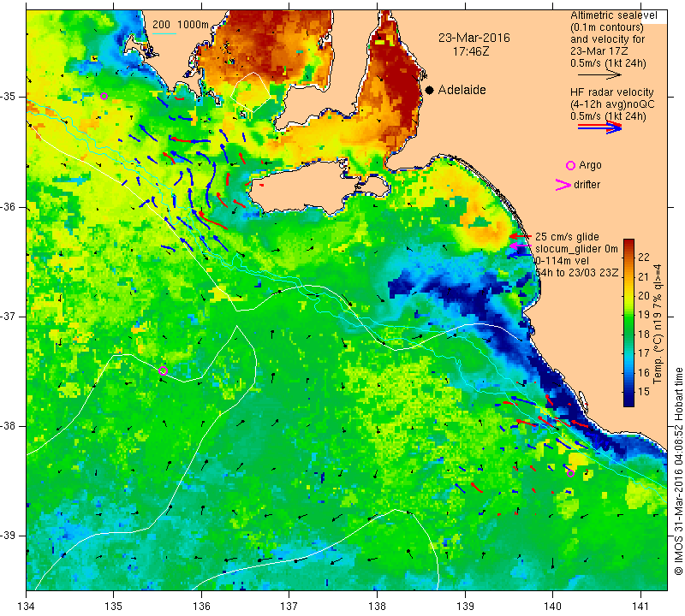Click the longitude axis label '137'
The height and width of the screenshot is (616, 685).
289,606
